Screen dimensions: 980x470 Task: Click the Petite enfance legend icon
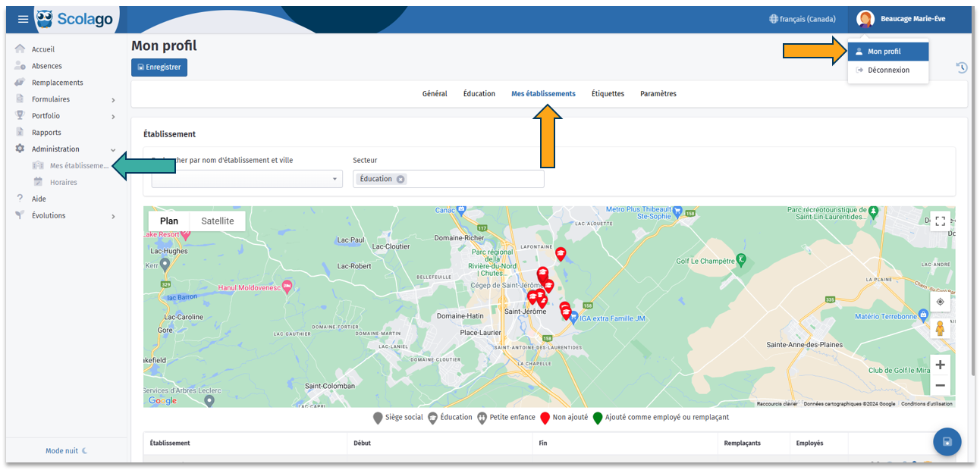coord(481,418)
